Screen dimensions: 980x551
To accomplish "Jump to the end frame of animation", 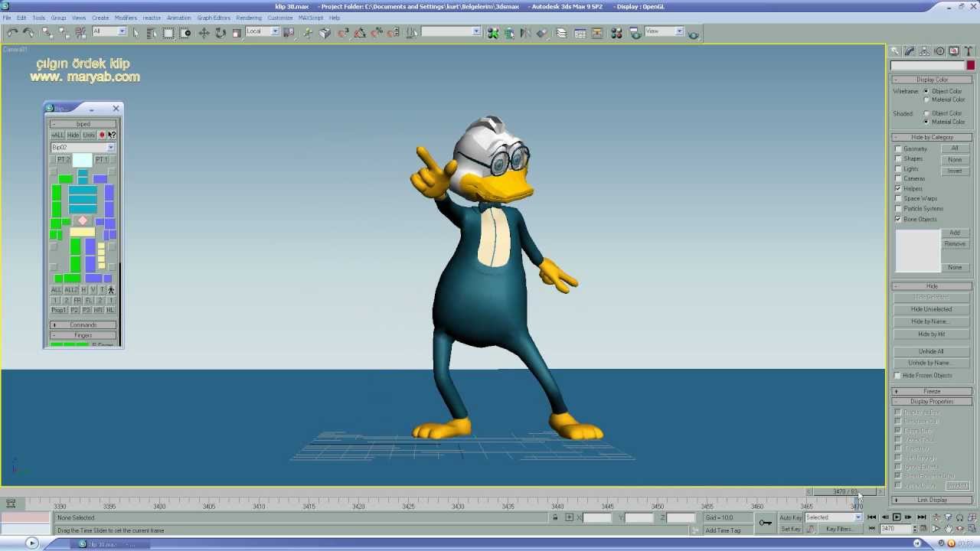I will click(922, 517).
